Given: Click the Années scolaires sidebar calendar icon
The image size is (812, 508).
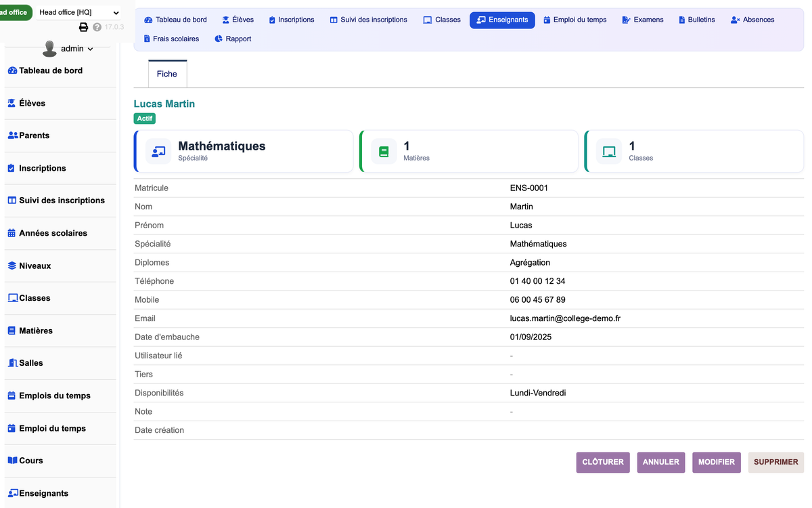Looking at the screenshot, I should [x=12, y=233].
